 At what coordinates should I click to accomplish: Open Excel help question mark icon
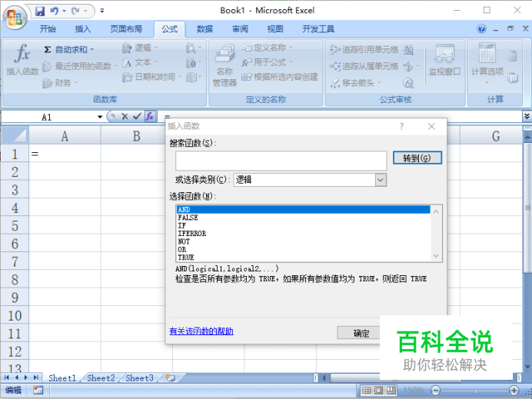[481, 29]
